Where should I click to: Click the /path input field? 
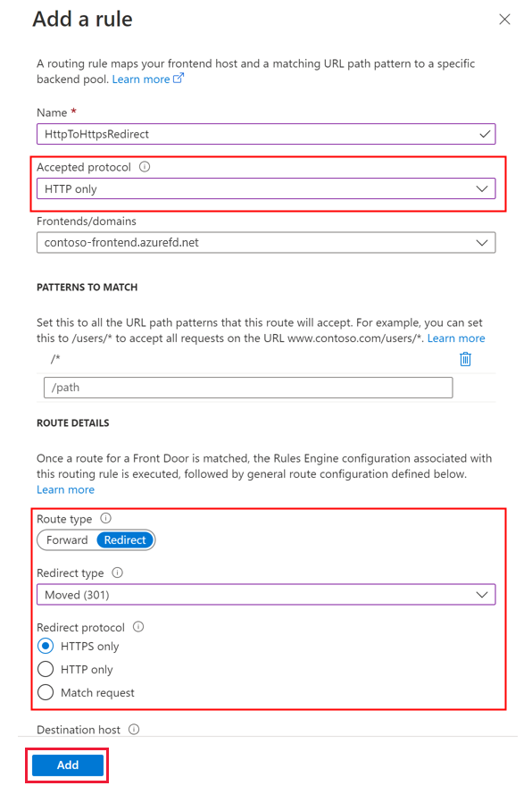247,387
